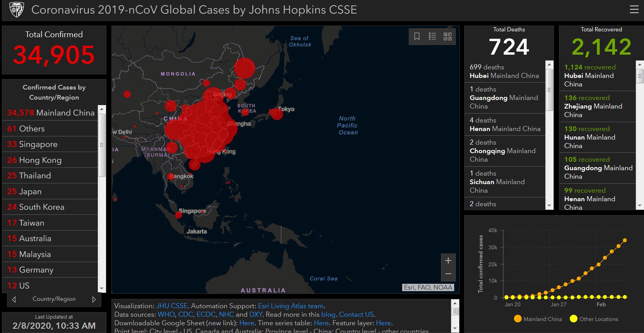
Task: Open the DXY data source link
Action: 256,314
